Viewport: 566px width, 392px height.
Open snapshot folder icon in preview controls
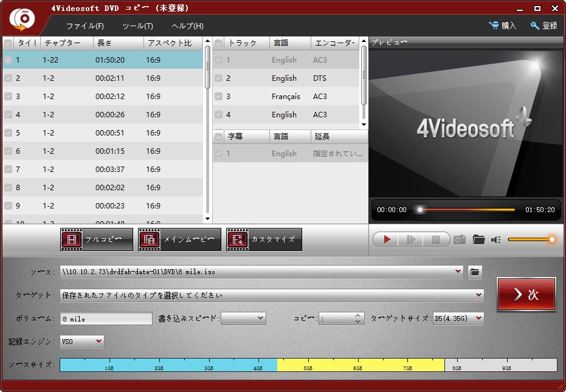478,239
